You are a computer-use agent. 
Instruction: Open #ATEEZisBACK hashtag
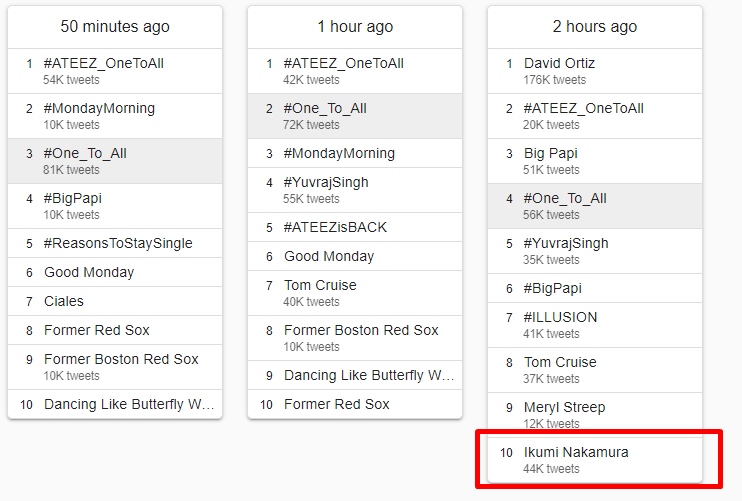click(x=335, y=227)
